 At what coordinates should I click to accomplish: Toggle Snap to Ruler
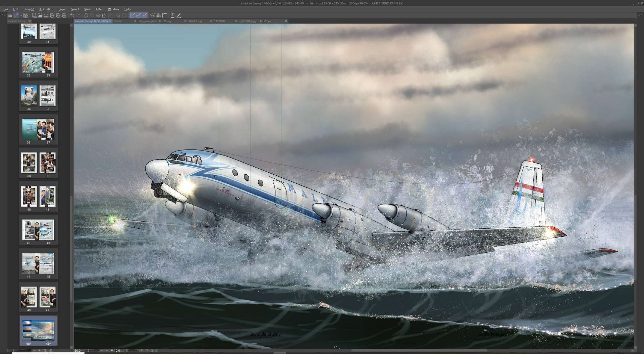click(132, 15)
